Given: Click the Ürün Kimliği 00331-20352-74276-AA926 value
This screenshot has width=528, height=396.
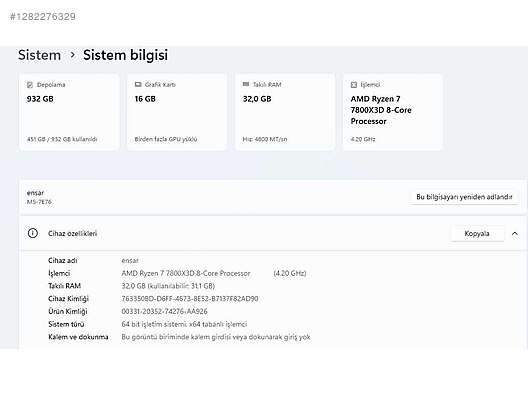Looking at the screenshot, I should (x=164, y=311).
